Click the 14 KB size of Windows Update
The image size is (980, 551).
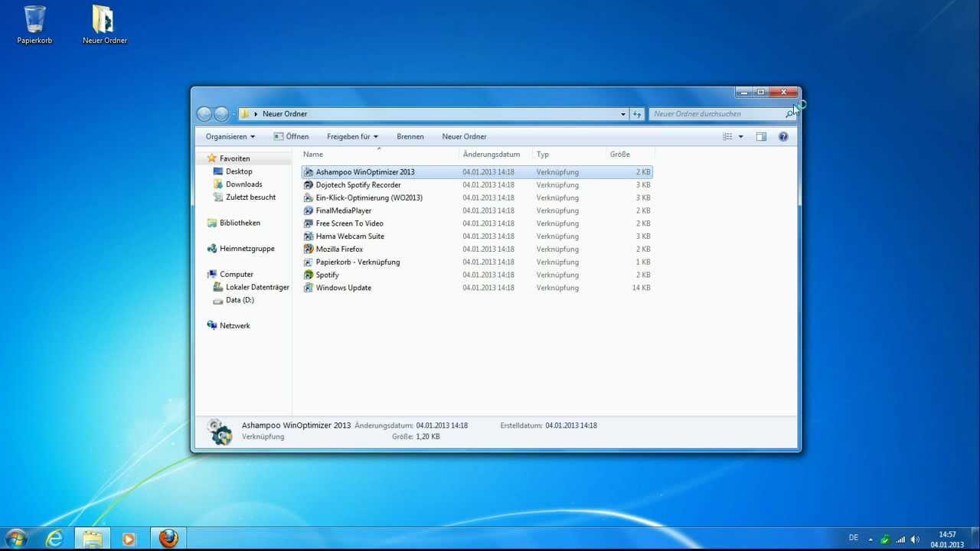pos(641,288)
